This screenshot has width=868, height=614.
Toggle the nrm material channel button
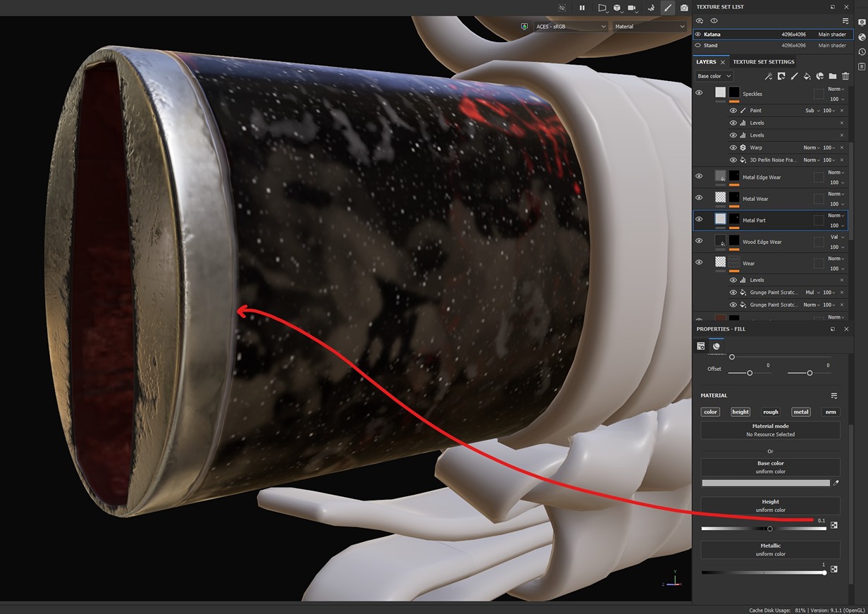[831, 412]
